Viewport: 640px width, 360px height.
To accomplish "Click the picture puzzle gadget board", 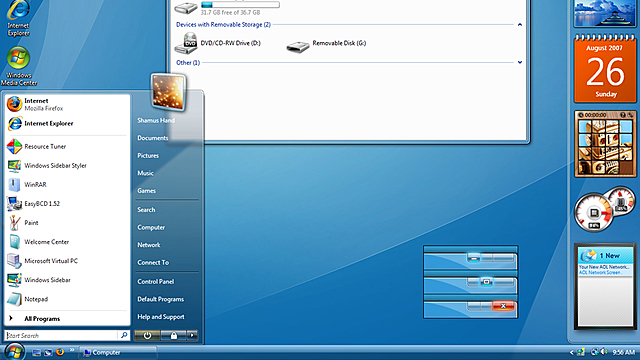I will tap(605, 147).
